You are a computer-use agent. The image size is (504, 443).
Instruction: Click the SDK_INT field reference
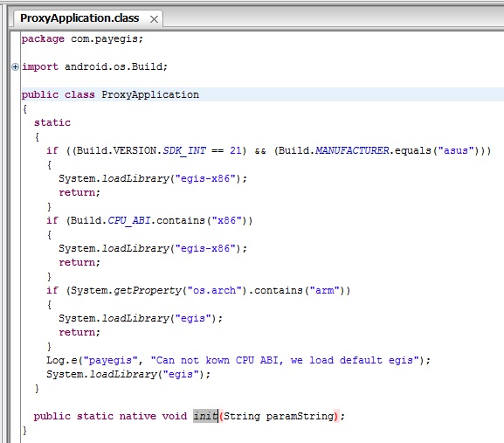click(184, 151)
